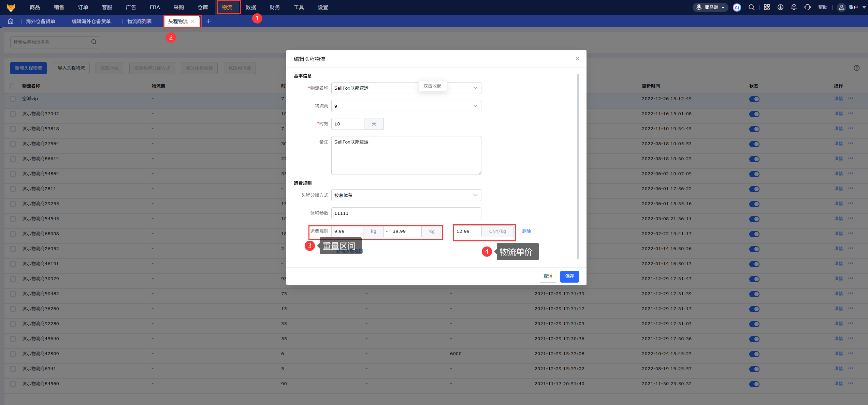Select all rows with header checkbox

pos(13,86)
